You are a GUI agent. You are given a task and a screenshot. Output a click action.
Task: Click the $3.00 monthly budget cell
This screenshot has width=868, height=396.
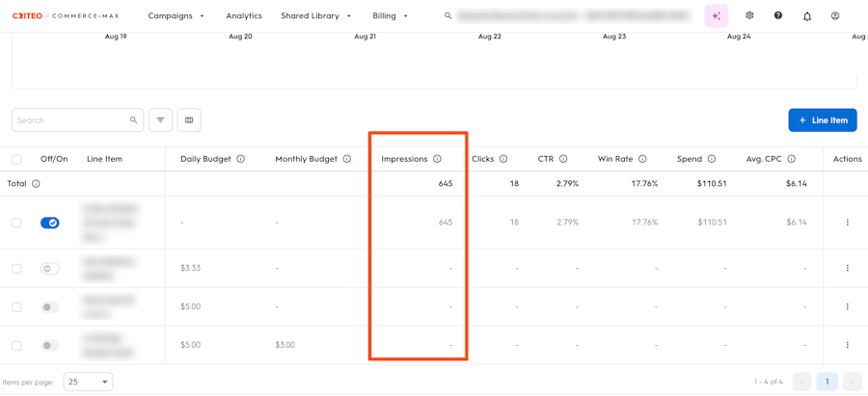point(285,345)
